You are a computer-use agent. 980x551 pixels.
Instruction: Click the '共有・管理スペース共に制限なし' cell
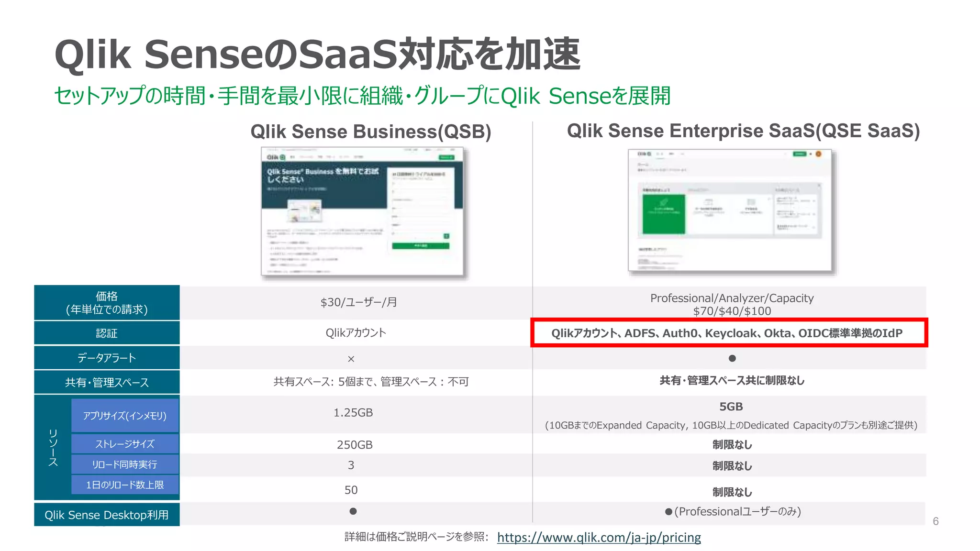[x=732, y=381]
